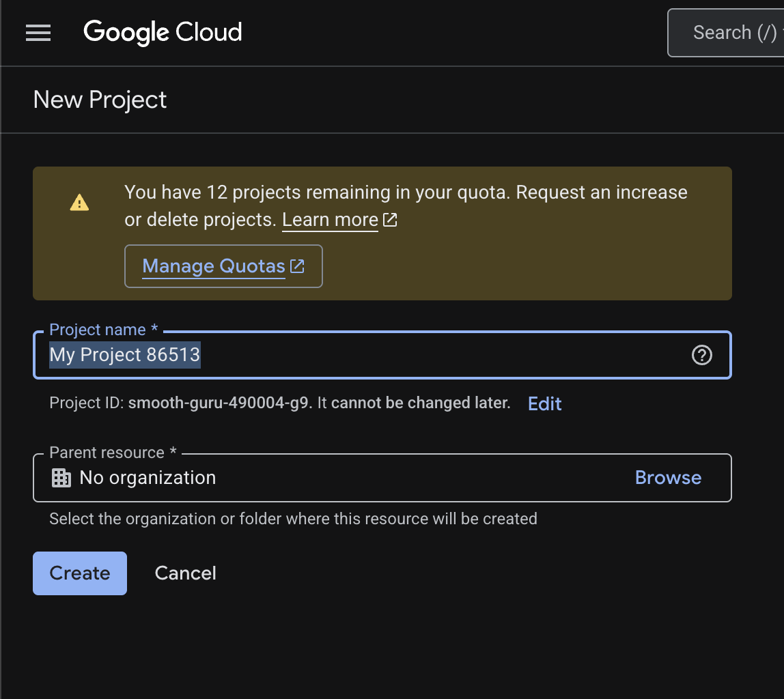Click external link icon beside Learn more
Viewport: 784px width, 699px height.
pos(391,220)
